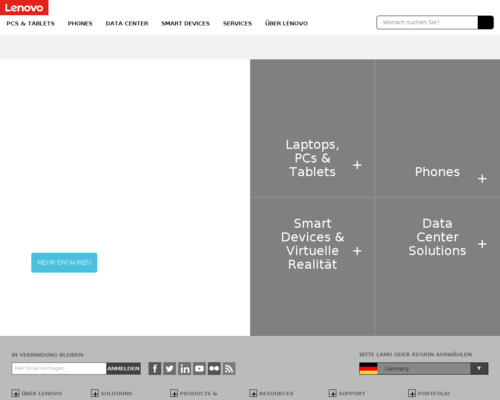Click the plus next to Data Center Solutions
The image size is (500, 400).
pos(482,244)
